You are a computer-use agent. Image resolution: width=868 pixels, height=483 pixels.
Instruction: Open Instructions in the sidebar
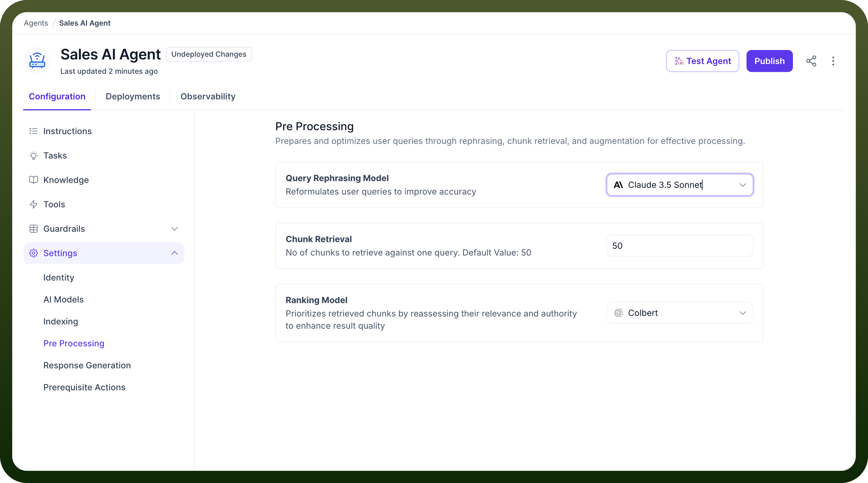pyautogui.click(x=104, y=131)
